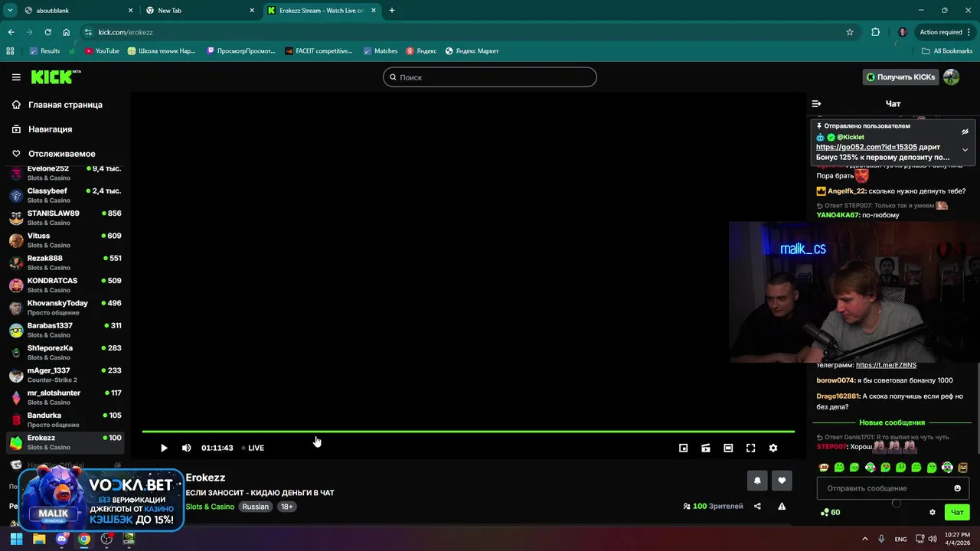Screen dimensions: 980x551
Task: Open a new browser tab with the plus
Action: click(392, 11)
